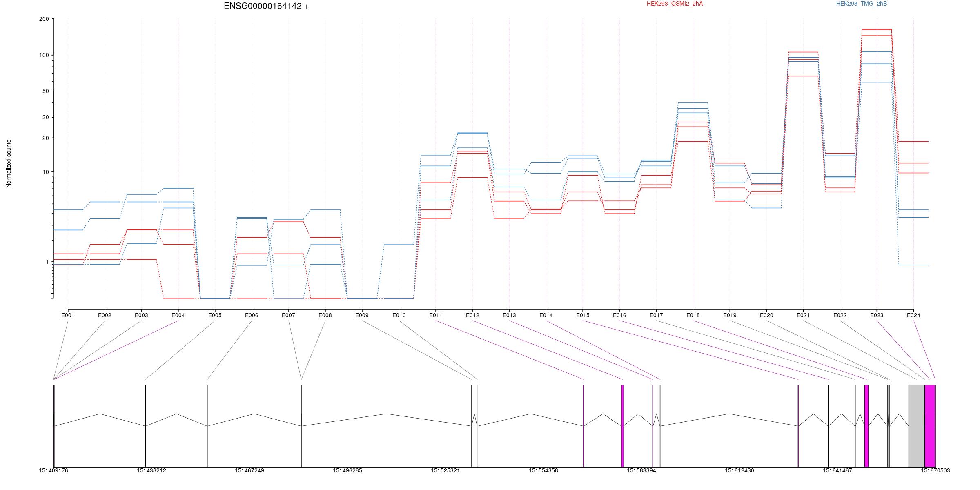Click exon label E013

click(509, 315)
